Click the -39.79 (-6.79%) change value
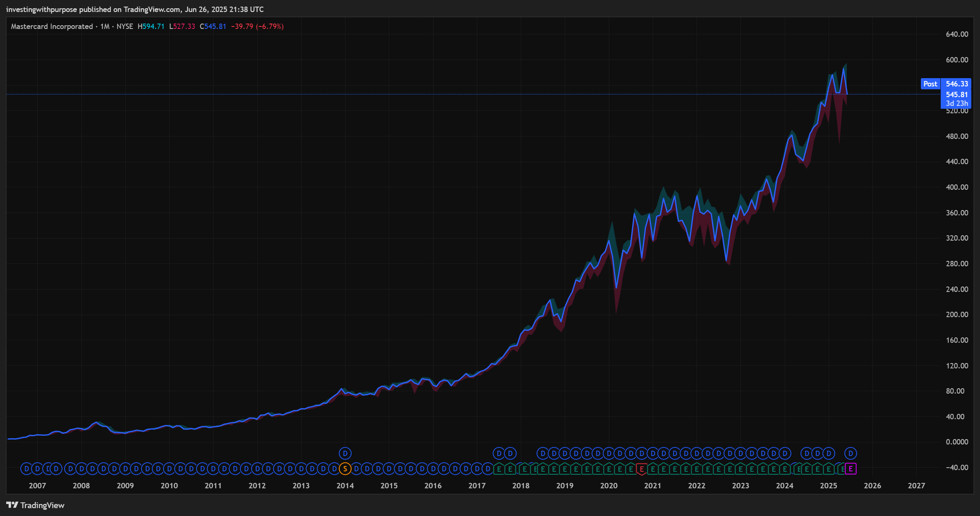 (x=257, y=26)
